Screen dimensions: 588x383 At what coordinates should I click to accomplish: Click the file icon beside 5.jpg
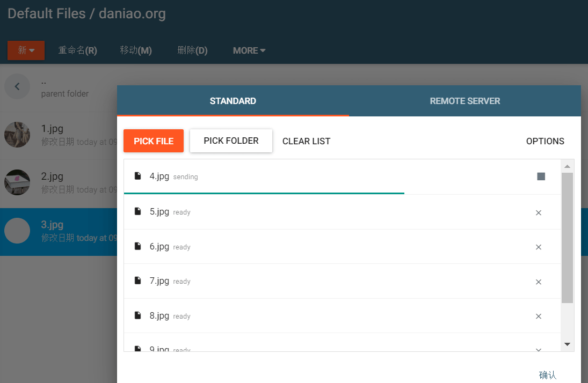click(137, 211)
